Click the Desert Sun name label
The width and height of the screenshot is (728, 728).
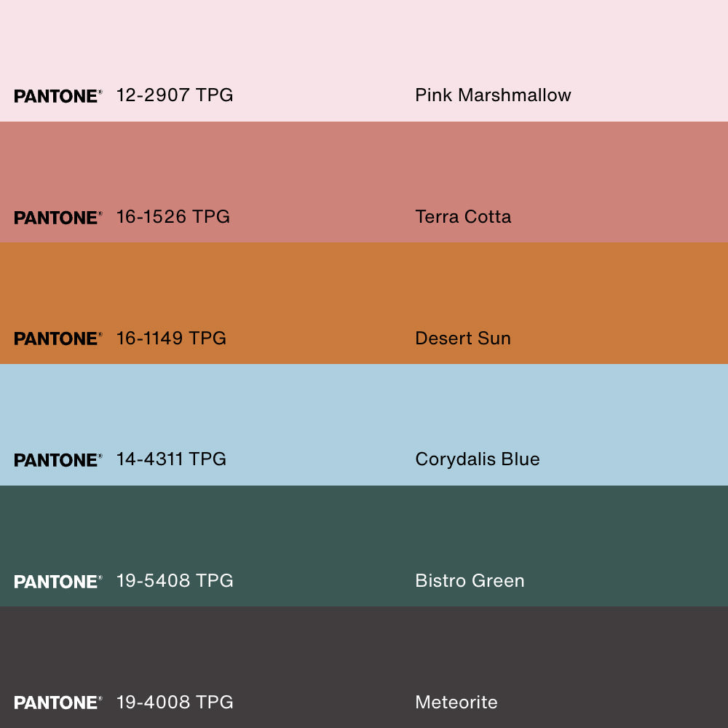pyautogui.click(x=463, y=338)
